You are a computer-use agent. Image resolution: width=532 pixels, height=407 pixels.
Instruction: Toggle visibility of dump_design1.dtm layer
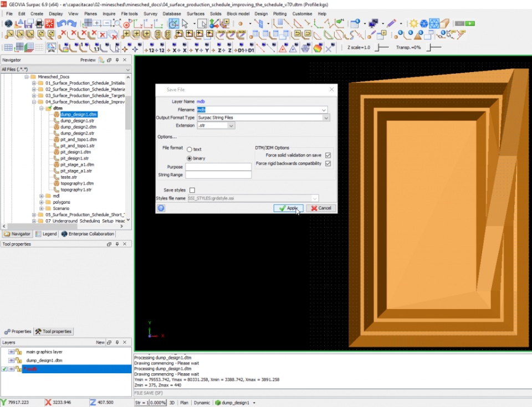click(x=11, y=360)
